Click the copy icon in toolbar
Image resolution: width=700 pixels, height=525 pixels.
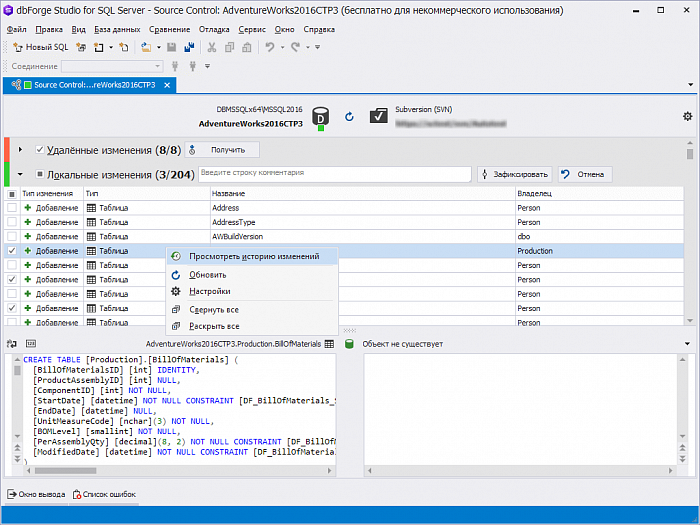tap(229, 47)
